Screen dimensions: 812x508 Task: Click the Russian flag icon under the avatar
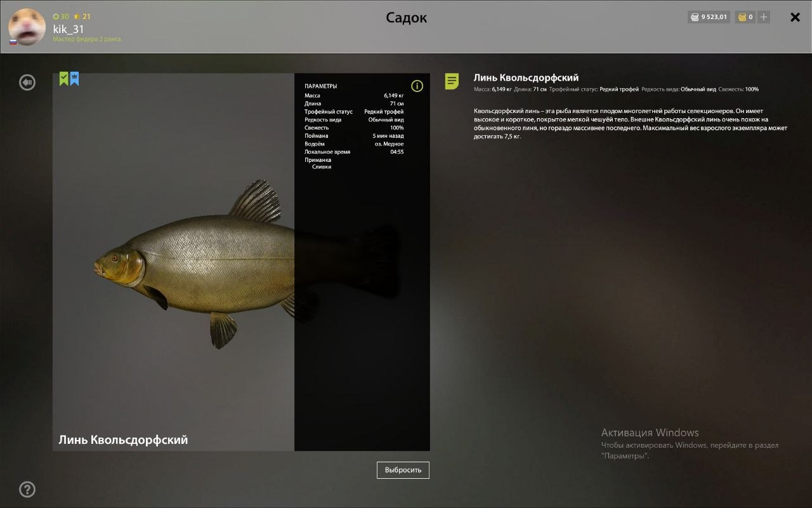13,42
